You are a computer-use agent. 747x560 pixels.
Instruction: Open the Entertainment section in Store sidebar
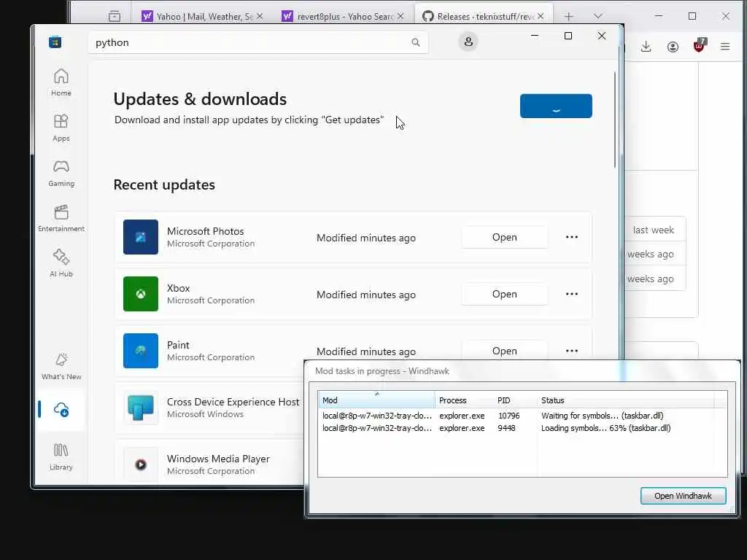61,218
